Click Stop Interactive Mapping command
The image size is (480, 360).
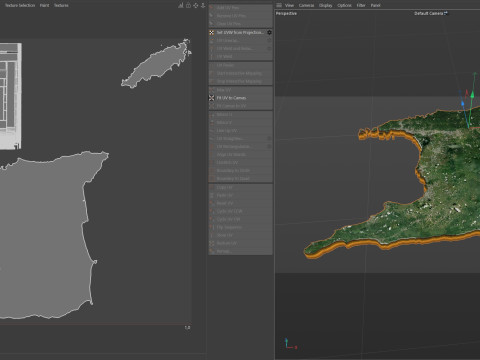click(x=240, y=81)
